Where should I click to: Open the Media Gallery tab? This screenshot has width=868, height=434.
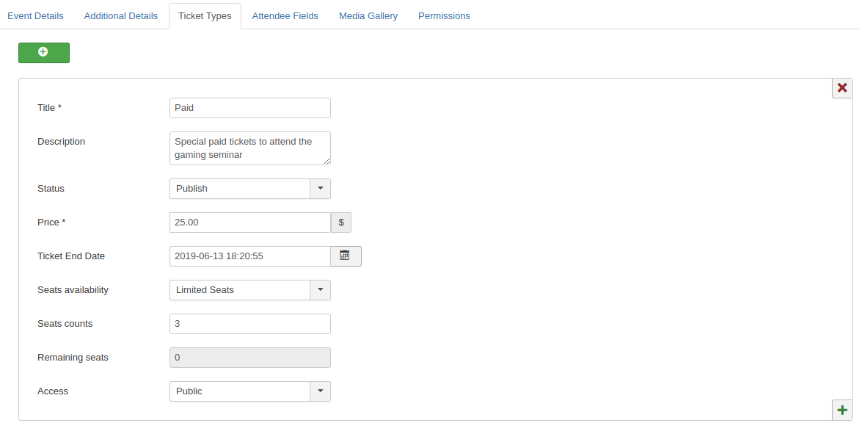(368, 16)
